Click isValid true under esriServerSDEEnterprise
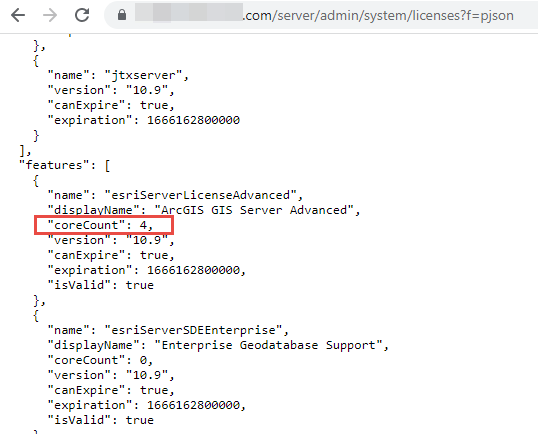Viewport: 538px width, 434px height. [101, 420]
